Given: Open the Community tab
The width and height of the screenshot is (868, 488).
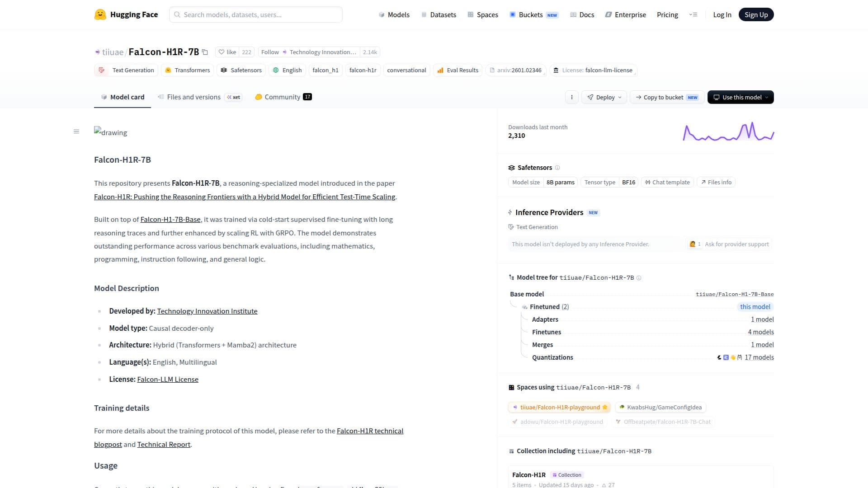Looking at the screenshot, I should (283, 97).
